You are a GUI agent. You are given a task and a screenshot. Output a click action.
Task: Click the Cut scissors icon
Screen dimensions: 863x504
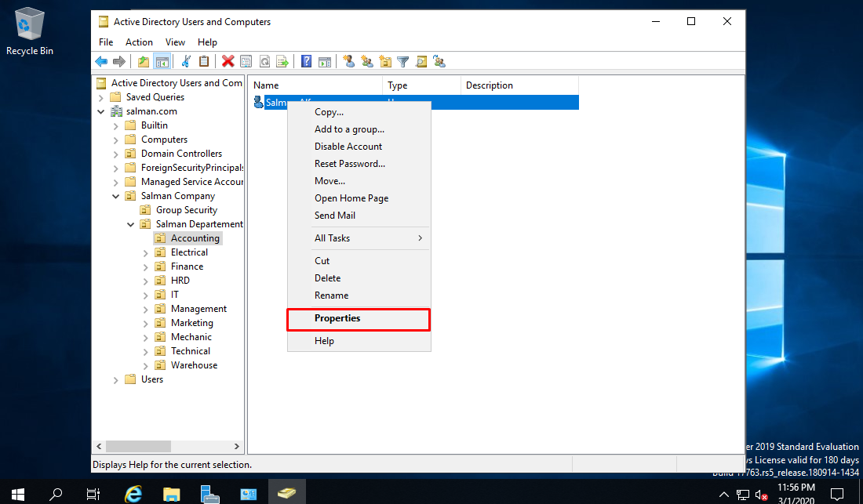[186, 62]
